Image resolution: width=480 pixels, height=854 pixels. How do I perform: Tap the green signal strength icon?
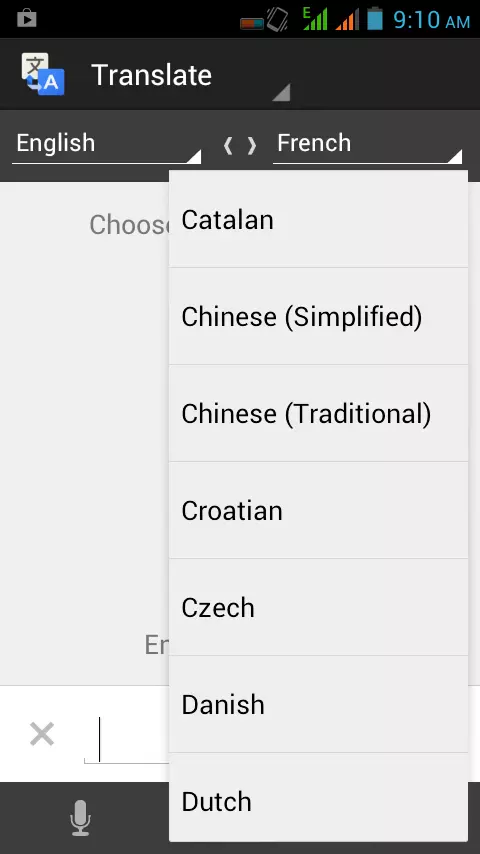(315, 19)
